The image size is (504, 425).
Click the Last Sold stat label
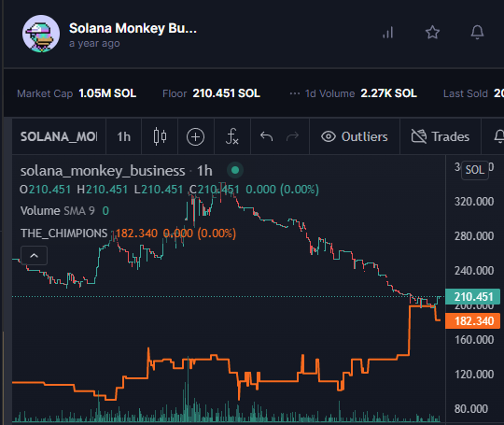pyautogui.click(x=466, y=93)
